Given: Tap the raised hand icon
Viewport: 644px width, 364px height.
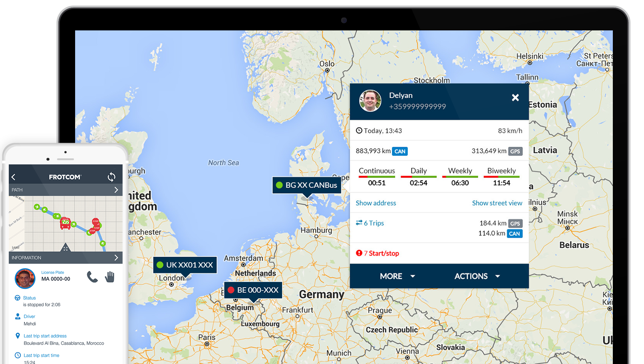Looking at the screenshot, I should tap(110, 277).
